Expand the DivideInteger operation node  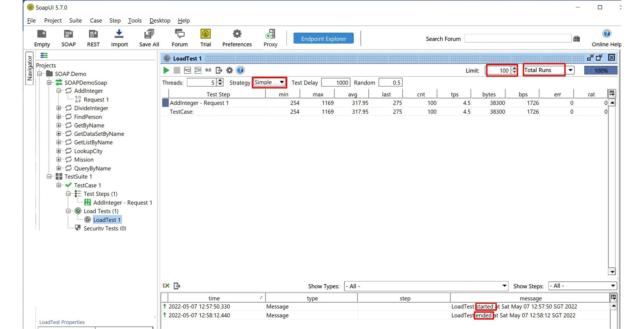click(x=59, y=108)
